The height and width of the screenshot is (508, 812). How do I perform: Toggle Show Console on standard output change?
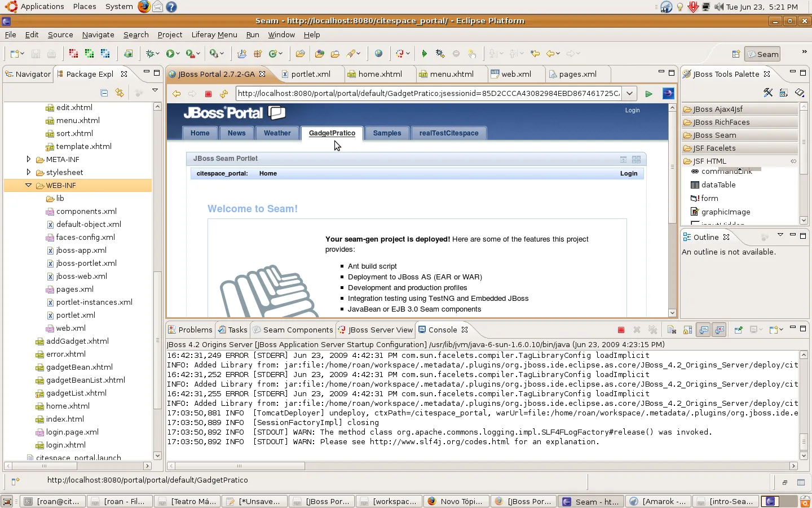[704, 330]
